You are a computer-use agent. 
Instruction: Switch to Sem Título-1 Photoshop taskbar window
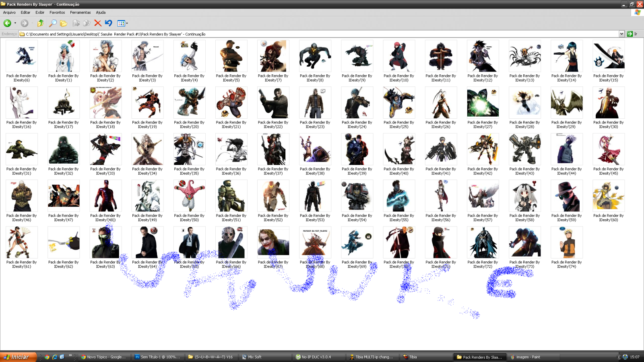click(157, 357)
